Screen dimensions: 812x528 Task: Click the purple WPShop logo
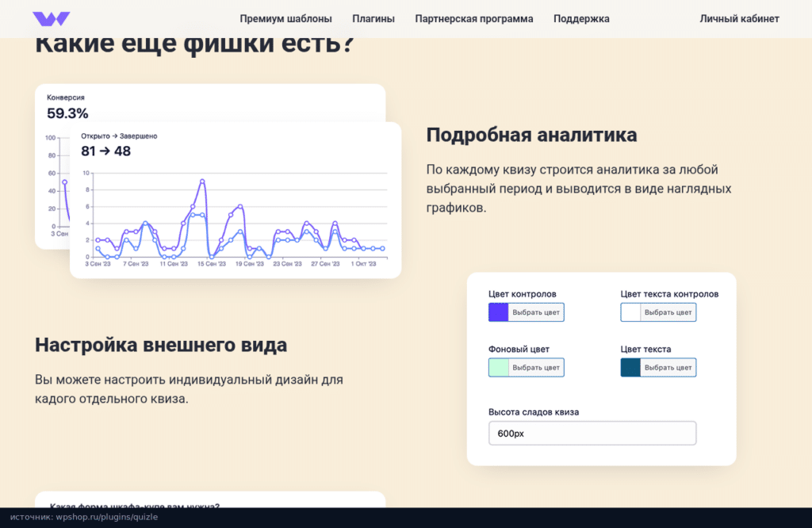[52, 19]
